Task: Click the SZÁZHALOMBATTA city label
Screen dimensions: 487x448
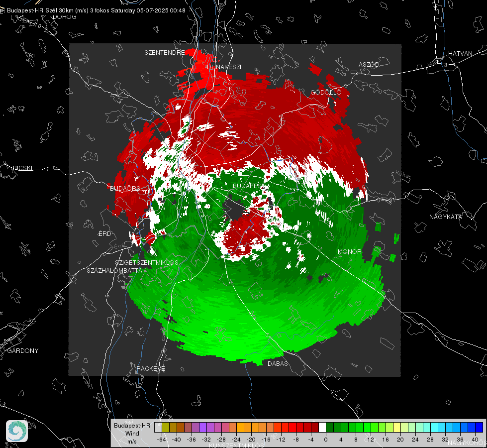Action: pos(114,270)
